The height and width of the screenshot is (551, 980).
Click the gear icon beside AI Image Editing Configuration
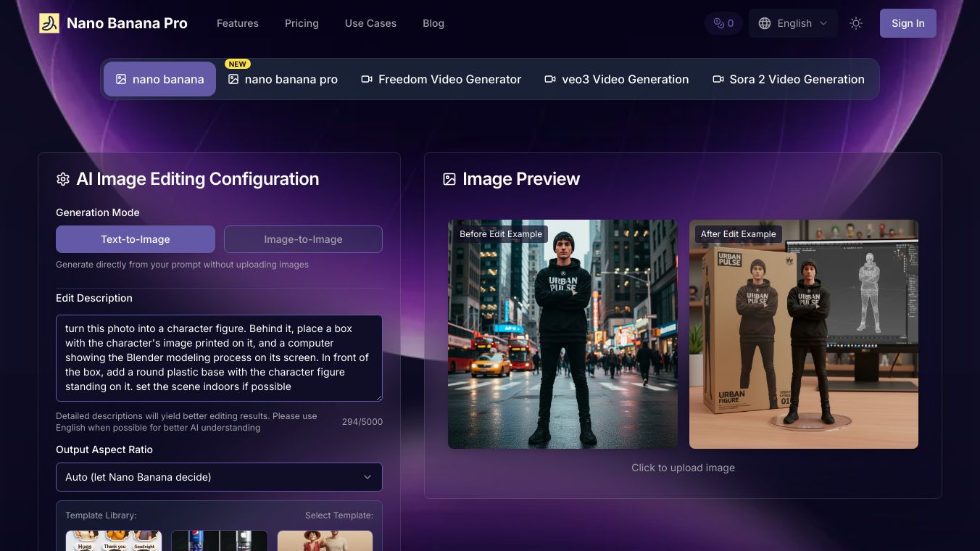(x=63, y=179)
